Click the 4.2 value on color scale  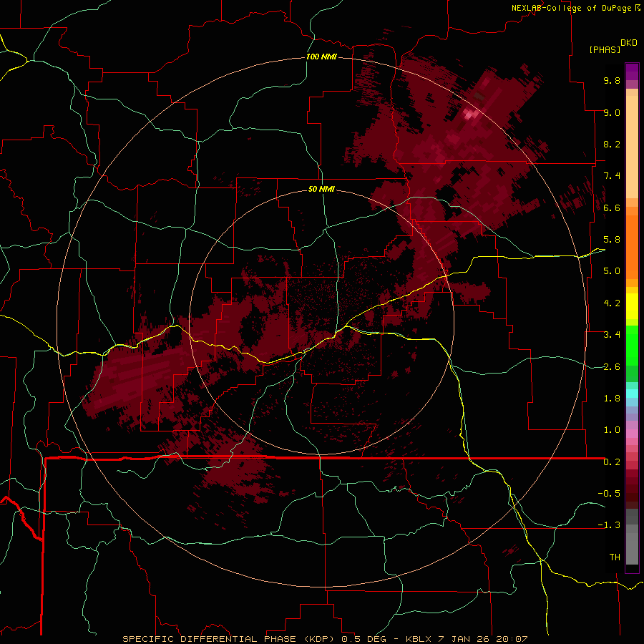pos(612,303)
